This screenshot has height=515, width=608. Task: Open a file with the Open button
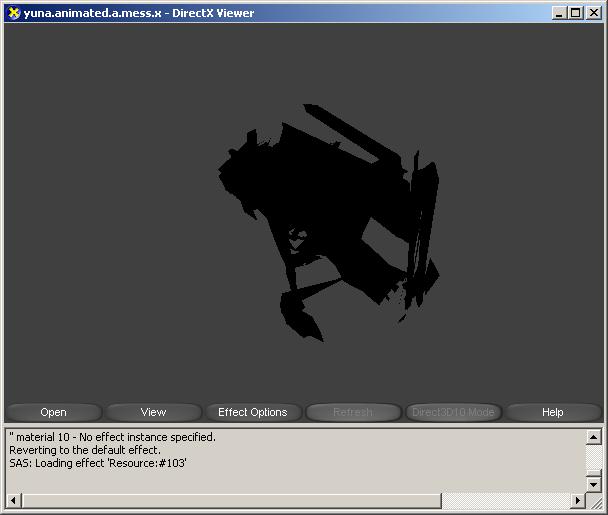click(54, 412)
